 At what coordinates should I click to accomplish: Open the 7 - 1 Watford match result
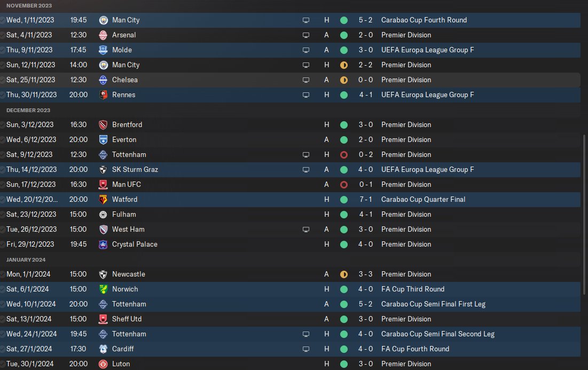(x=366, y=199)
